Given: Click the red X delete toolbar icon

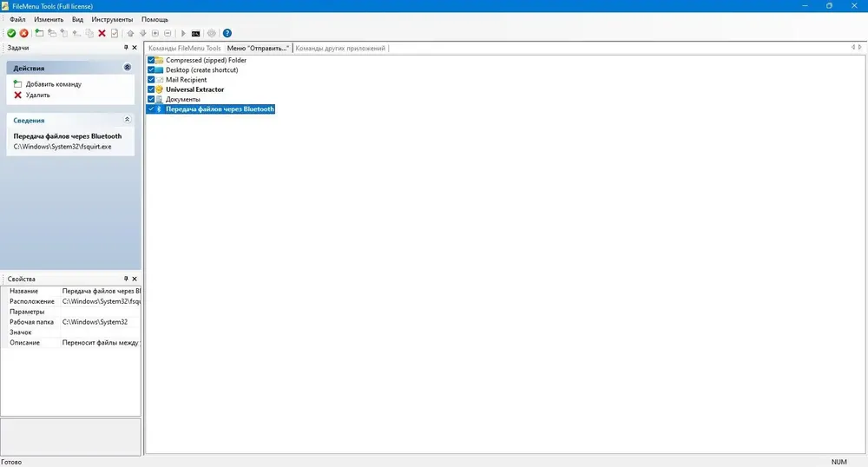Looking at the screenshot, I should point(102,33).
